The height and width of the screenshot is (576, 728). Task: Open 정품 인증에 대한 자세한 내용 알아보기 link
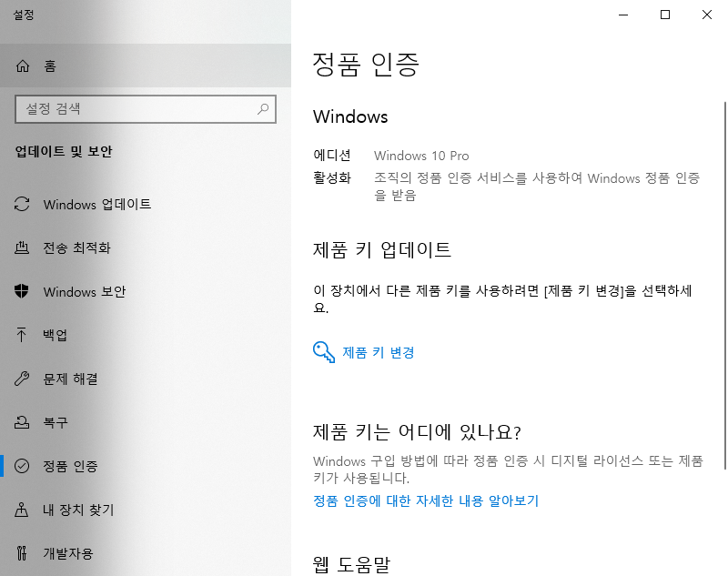tap(426, 500)
